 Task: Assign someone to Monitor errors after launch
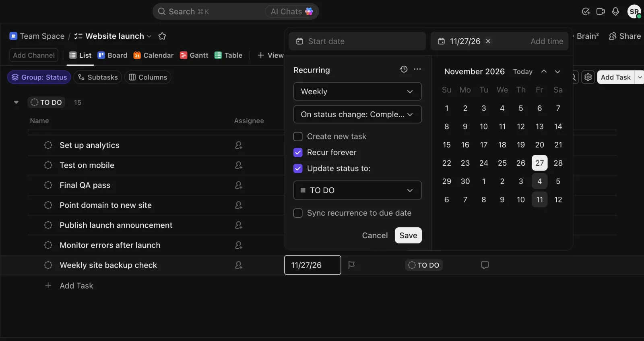(x=239, y=245)
